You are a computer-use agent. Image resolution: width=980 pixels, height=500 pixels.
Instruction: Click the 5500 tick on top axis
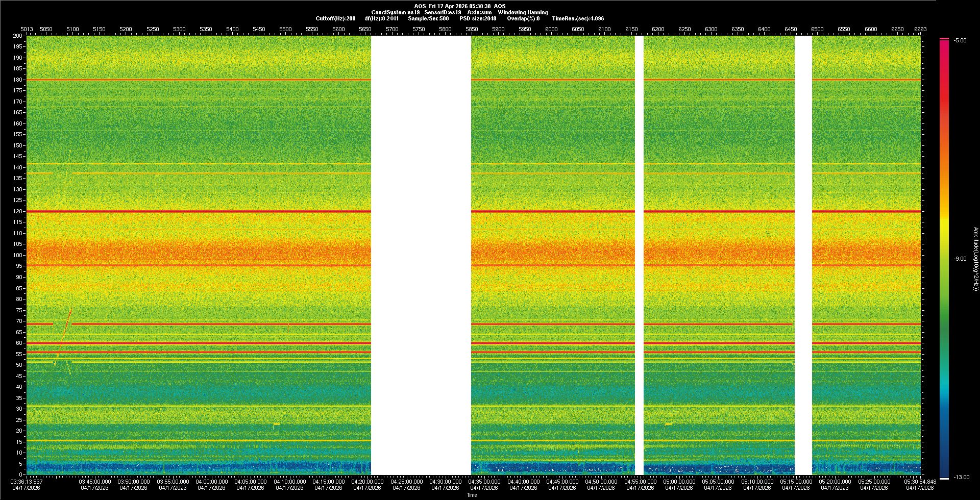click(x=285, y=29)
